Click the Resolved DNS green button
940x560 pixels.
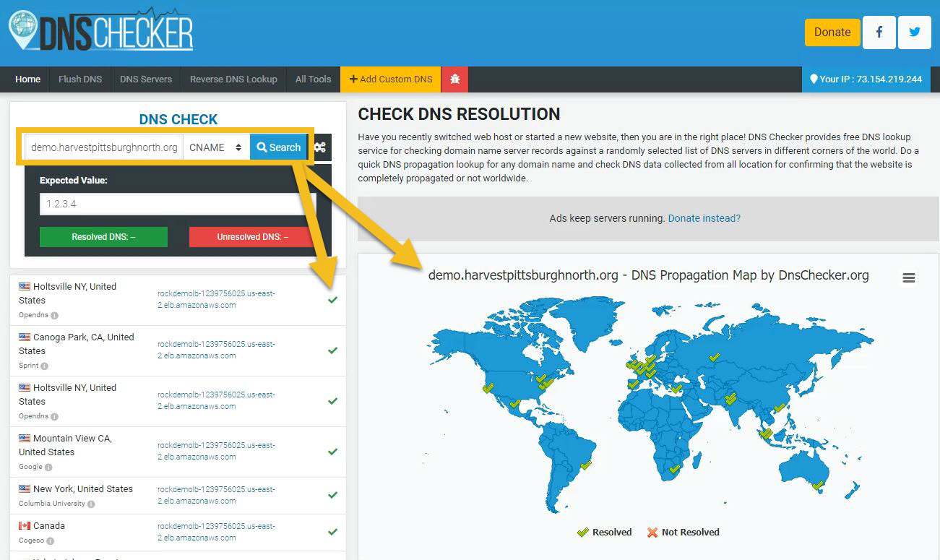pos(103,237)
